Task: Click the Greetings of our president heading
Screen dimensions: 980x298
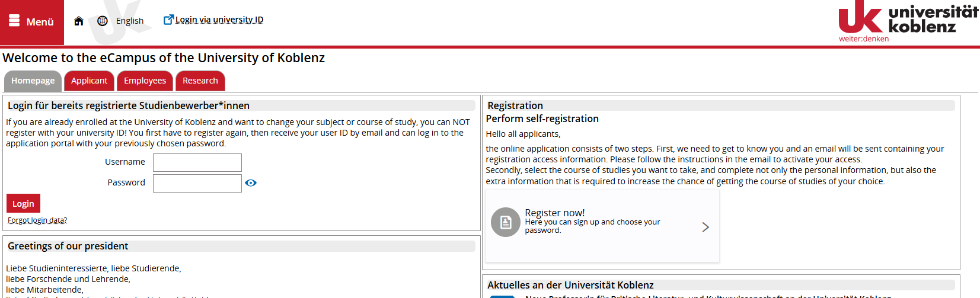Action: (x=68, y=246)
